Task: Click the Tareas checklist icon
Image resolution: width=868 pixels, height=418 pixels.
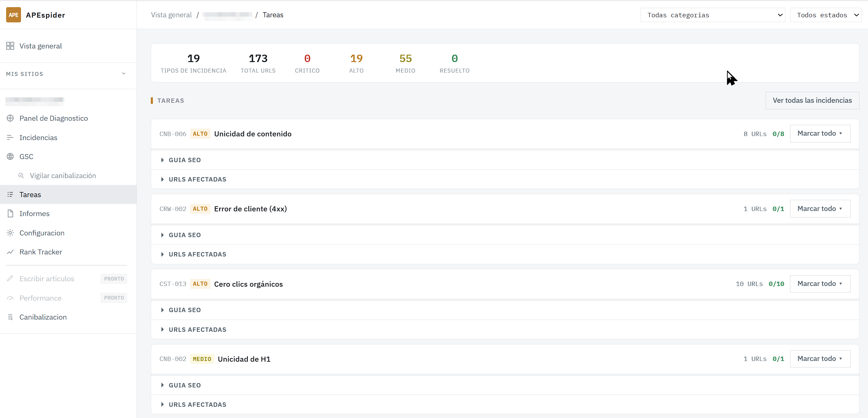Action: coord(10,194)
